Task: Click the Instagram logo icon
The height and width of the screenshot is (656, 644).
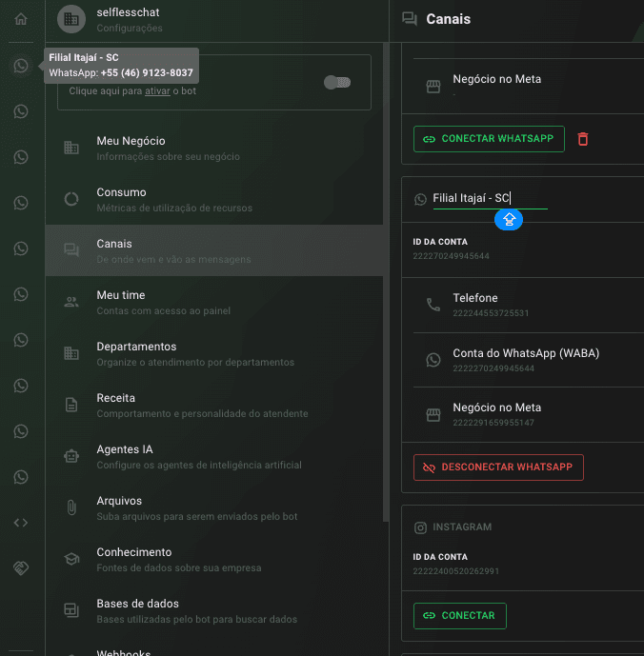Action: [x=420, y=527]
